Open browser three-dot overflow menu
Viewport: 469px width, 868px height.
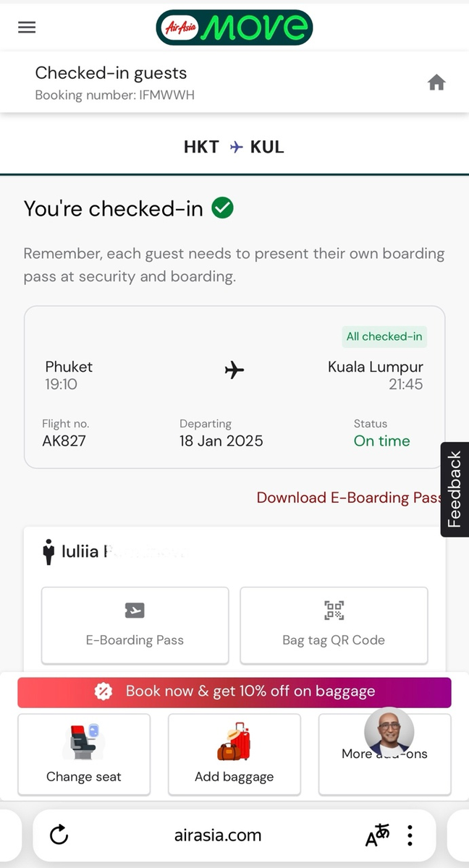point(410,835)
